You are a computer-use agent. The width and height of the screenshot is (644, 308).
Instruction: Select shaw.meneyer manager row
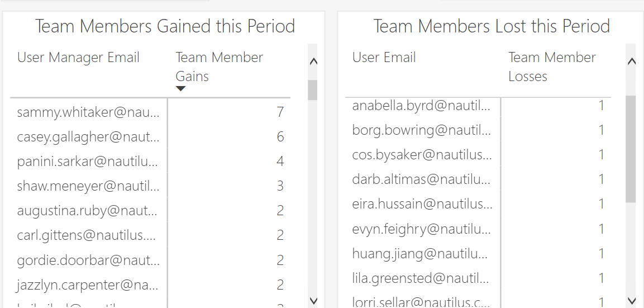[x=88, y=186]
